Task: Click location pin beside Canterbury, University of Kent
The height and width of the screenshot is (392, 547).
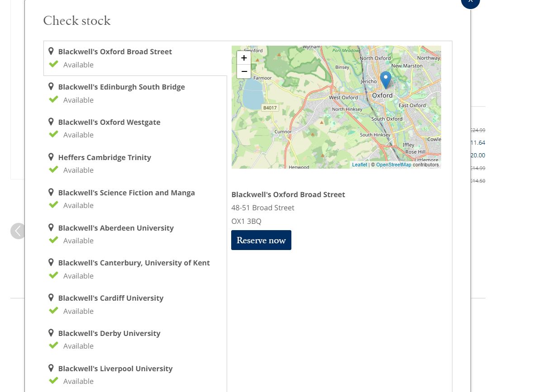Action: [51, 262]
